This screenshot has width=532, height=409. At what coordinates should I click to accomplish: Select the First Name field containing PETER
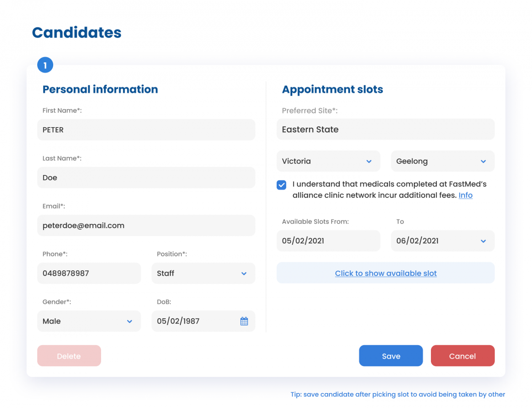click(146, 129)
